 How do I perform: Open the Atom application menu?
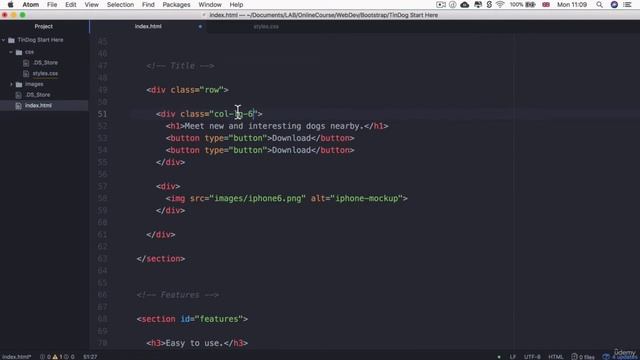[31, 4]
